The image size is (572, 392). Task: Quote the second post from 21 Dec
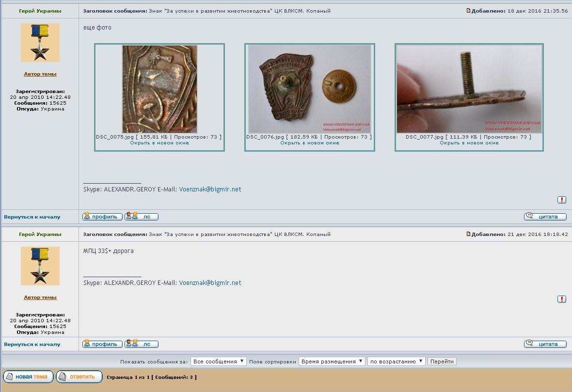[545, 344]
